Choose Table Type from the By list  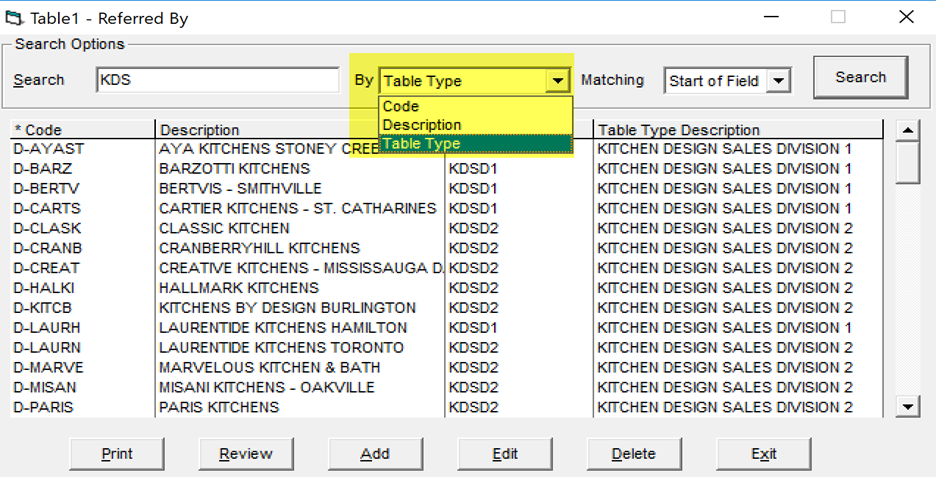(x=476, y=143)
